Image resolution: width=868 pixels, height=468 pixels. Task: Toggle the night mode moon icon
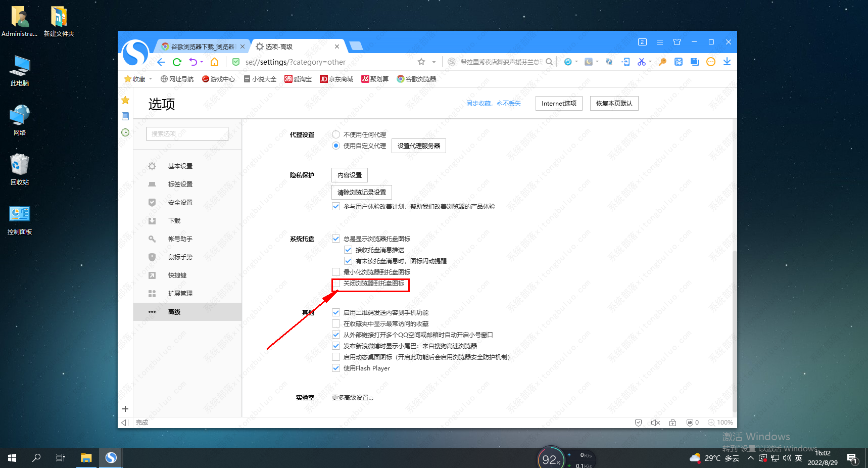[x=589, y=62]
